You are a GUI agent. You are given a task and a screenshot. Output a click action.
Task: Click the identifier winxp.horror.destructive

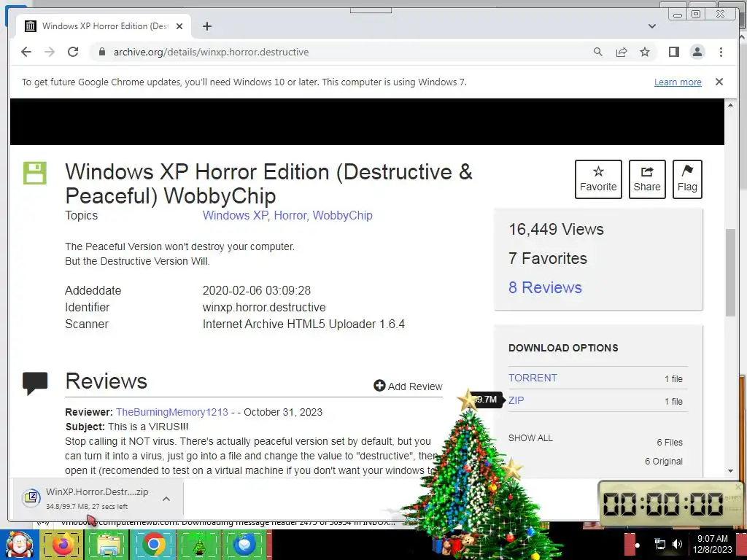coord(264,307)
